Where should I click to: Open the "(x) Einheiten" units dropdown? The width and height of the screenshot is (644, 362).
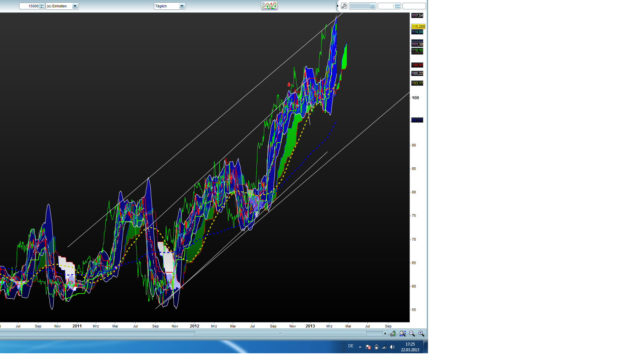pyautogui.click(x=75, y=6)
